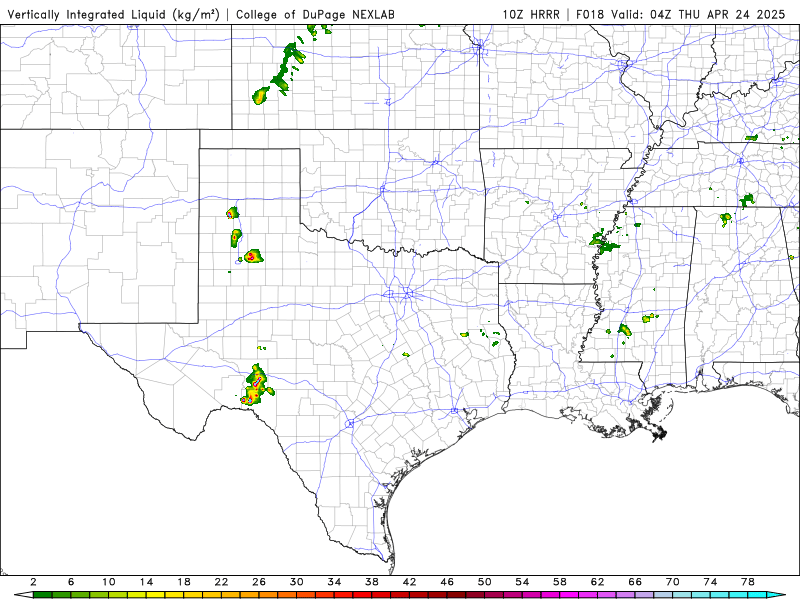Click the legend value '26'
Image resolution: width=800 pixels, height=600 pixels.
click(x=259, y=582)
